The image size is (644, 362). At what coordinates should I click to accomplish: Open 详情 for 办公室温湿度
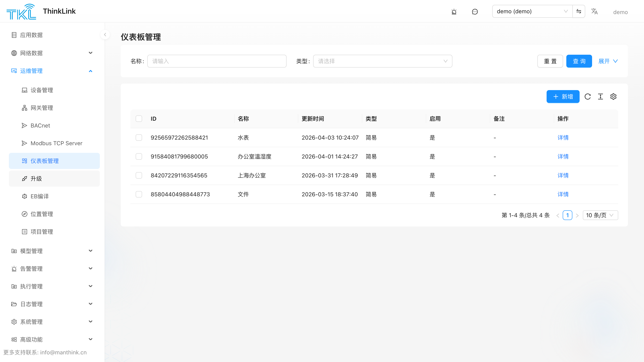[x=563, y=156]
